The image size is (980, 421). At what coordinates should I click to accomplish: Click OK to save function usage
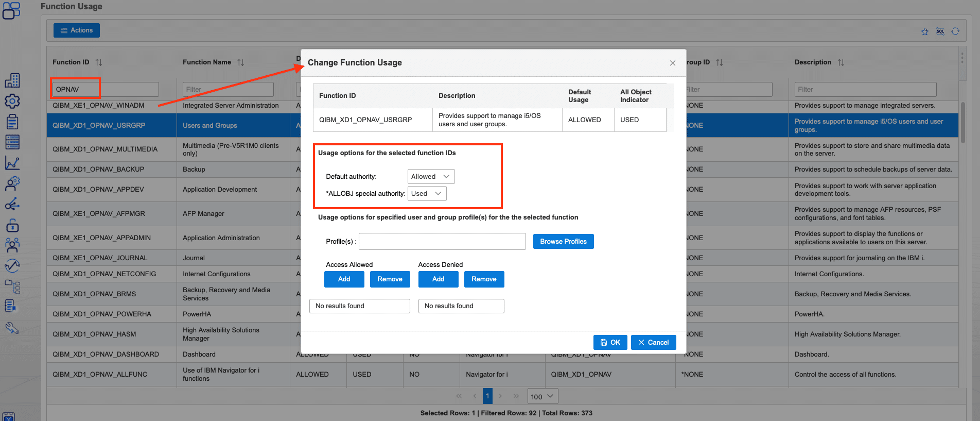coord(610,343)
